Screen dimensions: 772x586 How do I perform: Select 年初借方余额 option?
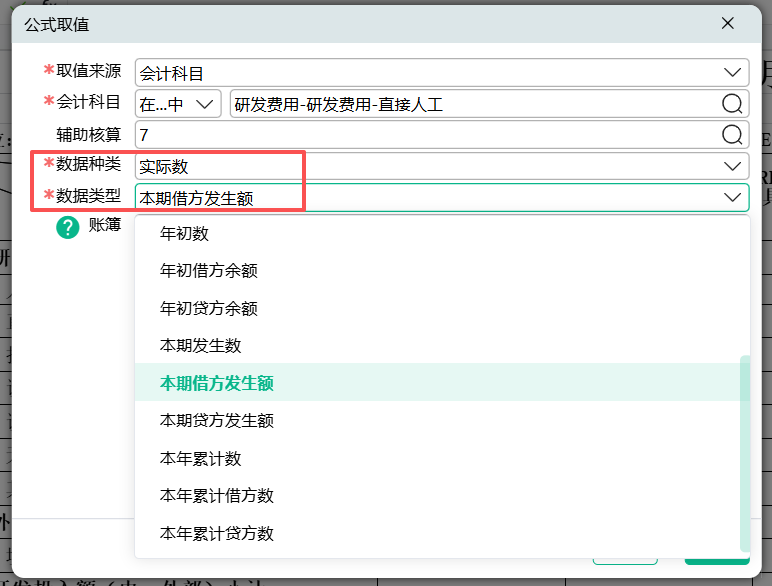(209, 271)
